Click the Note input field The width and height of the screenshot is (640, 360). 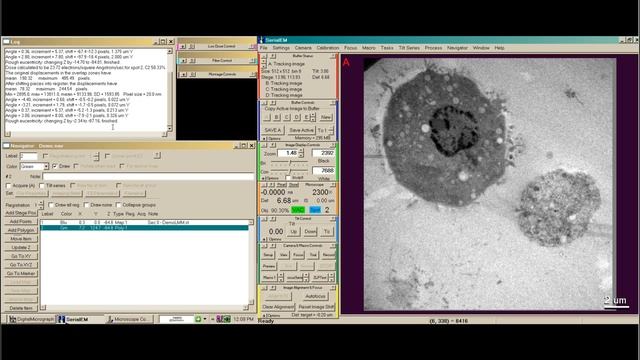[x=148, y=176]
